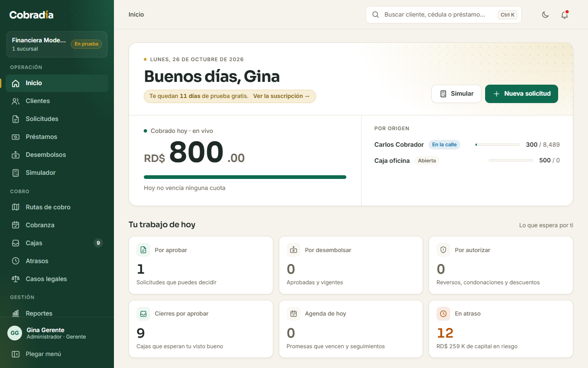Image resolution: width=588 pixels, height=368 pixels.
Task: Click the Inicio home icon in sidebar
Action: pos(16,83)
